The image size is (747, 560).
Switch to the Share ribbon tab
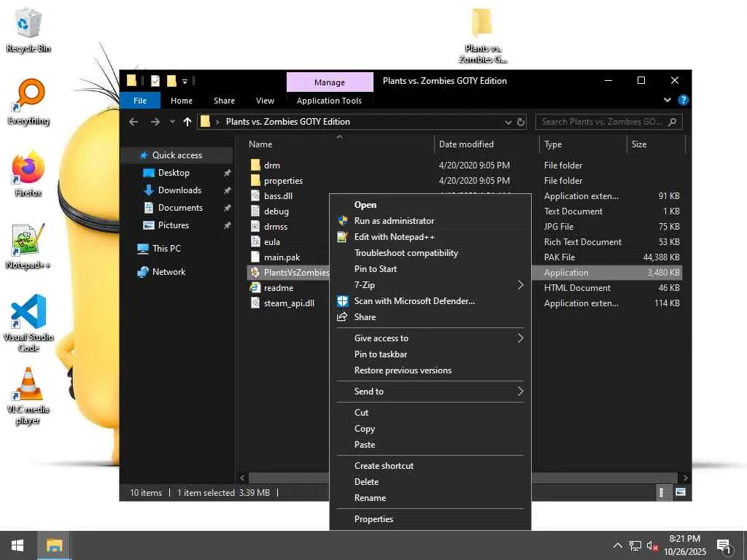pos(224,101)
